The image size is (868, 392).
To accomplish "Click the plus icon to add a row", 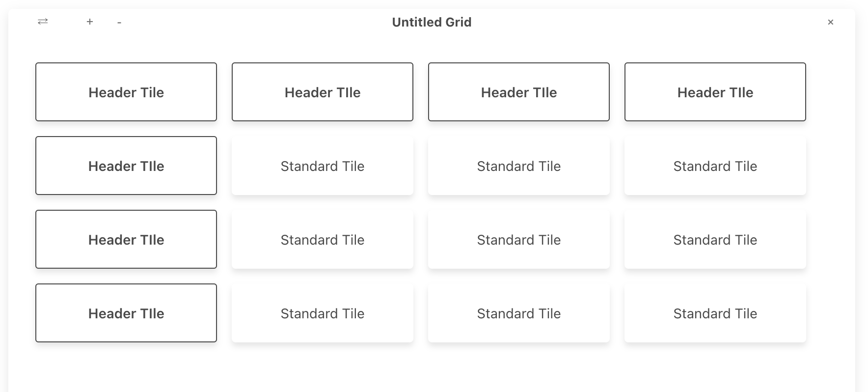I will pyautogui.click(x=90, y=22).
